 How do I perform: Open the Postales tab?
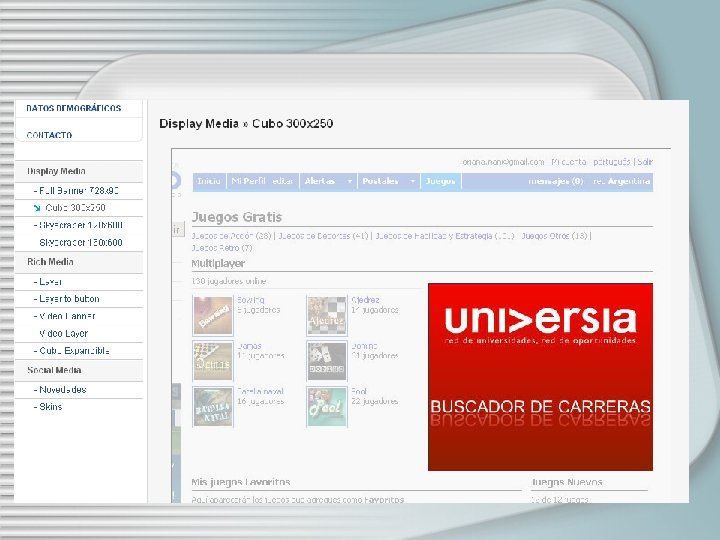coord(380,181)
